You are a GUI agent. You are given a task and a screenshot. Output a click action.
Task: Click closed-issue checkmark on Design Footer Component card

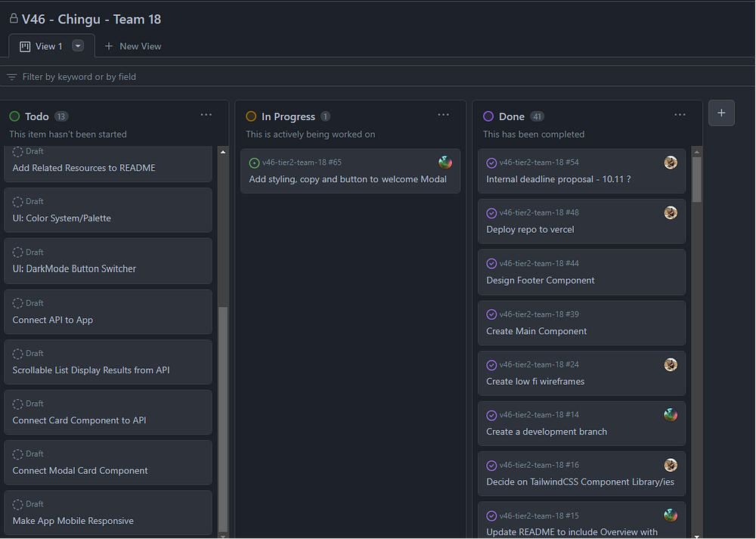(x=491, y=264)
